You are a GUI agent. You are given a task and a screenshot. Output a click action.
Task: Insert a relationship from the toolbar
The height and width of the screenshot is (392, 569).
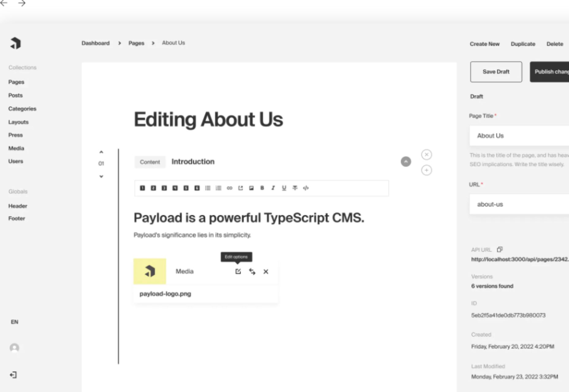(241, 188)
